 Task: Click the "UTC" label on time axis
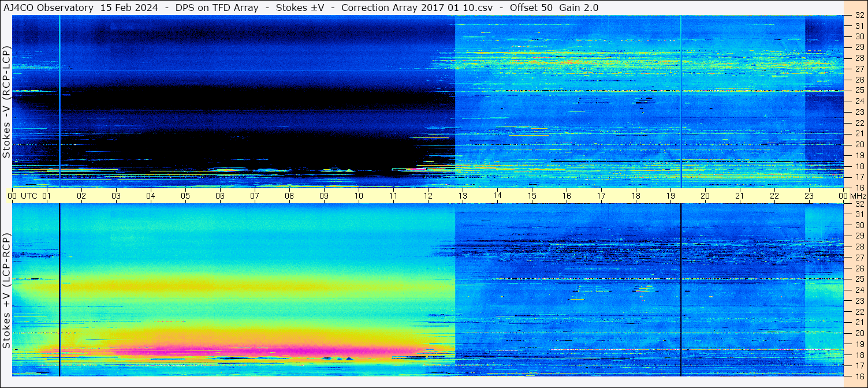click(29, 196)
